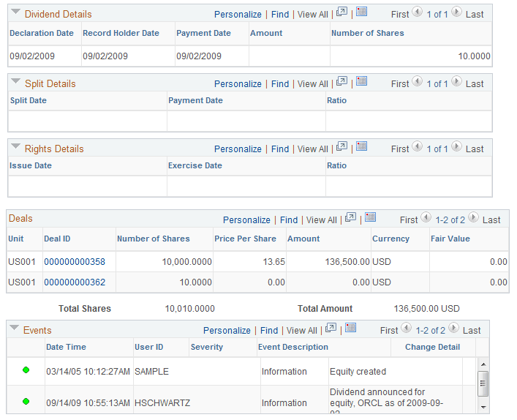
Task: Show previous row in Split Details
Action: click(418, 81)
